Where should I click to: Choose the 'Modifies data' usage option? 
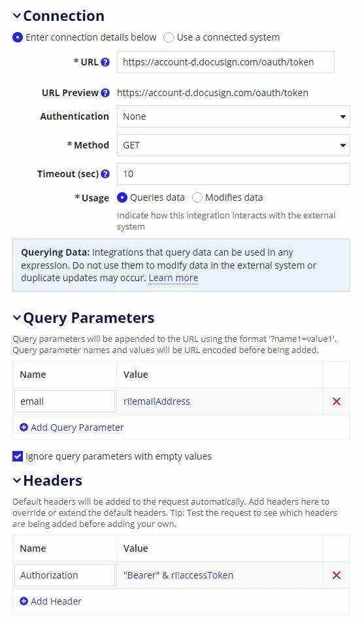[197, 197]
